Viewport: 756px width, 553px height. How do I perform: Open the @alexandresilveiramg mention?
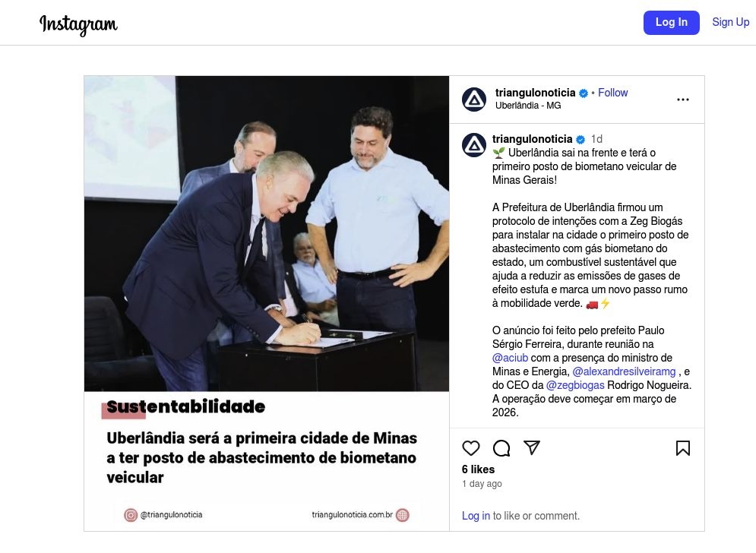click(x=624, y=371)
